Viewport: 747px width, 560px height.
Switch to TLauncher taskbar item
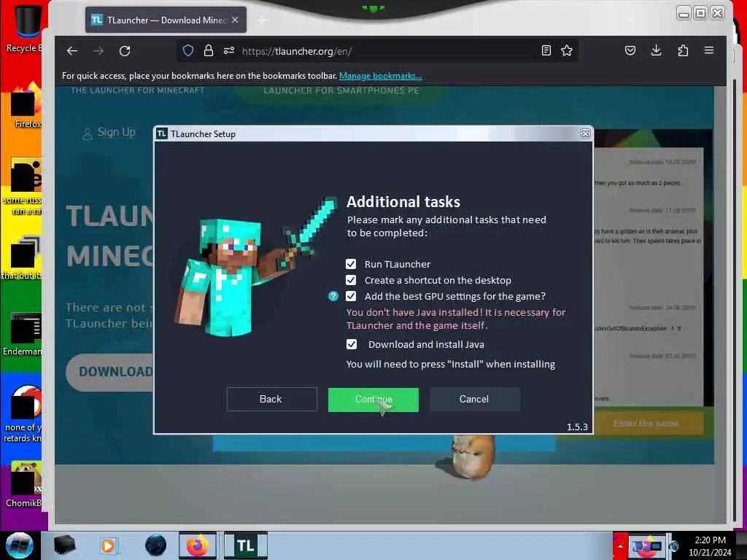point(245,545)
